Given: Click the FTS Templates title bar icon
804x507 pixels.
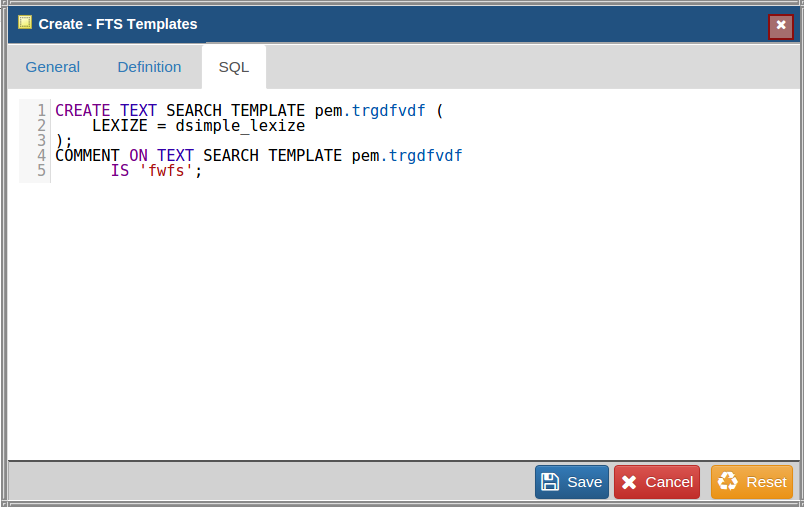Looking at the screenshot, I should pos(25,23).
